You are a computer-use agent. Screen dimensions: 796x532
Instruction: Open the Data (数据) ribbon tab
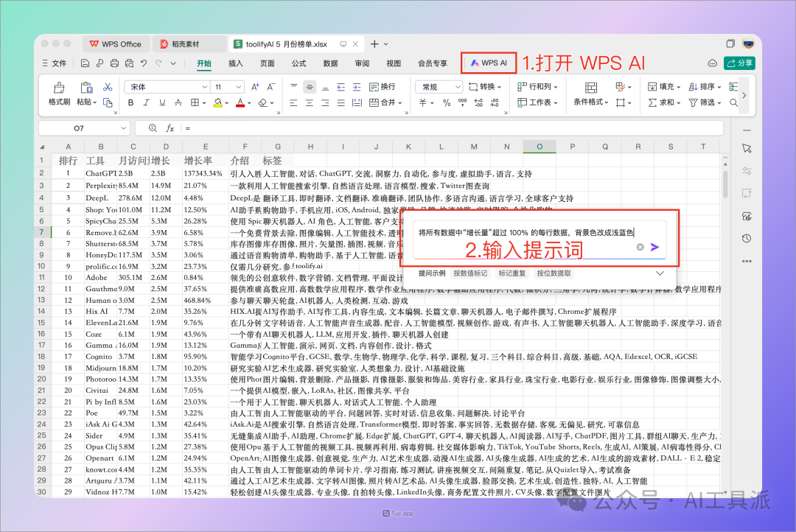330,63
